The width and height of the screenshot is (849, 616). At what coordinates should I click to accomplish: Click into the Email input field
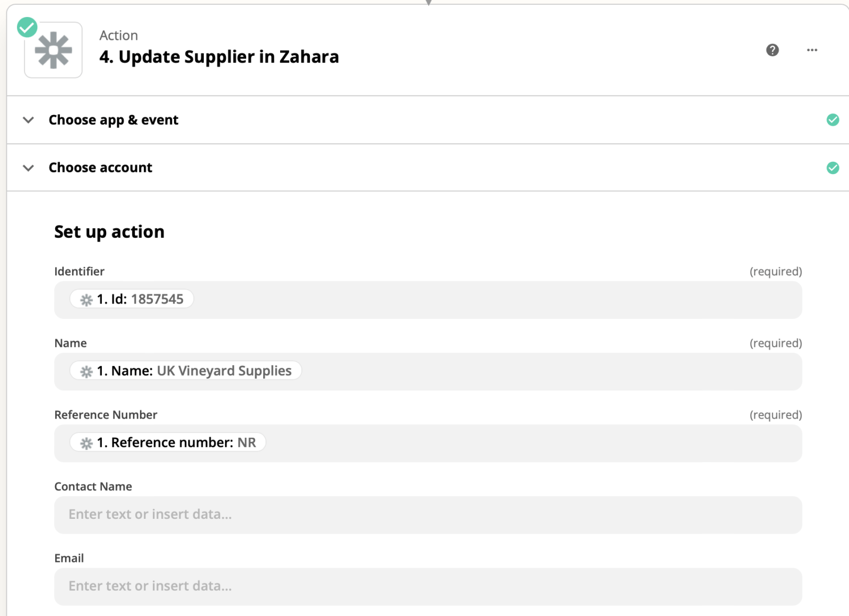point(428,586)
